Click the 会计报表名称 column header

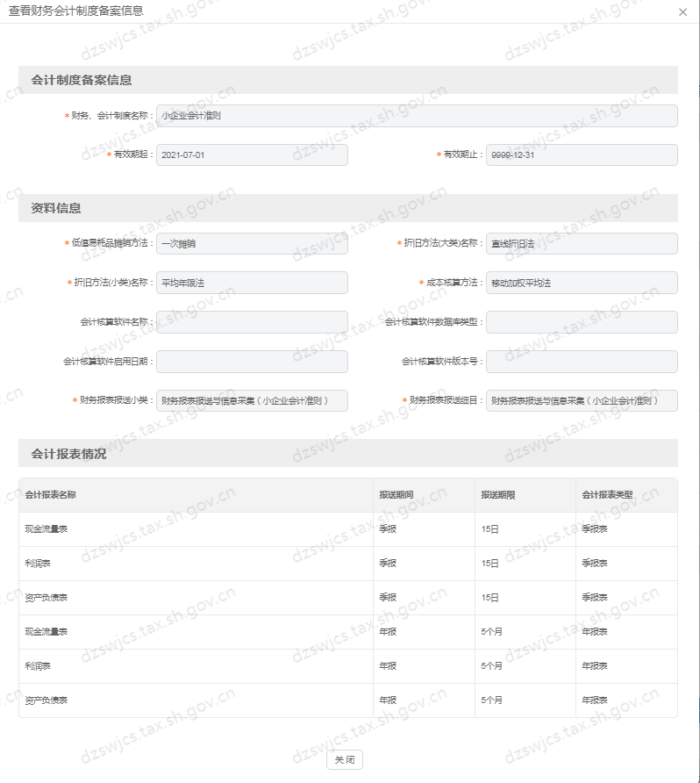coord(51,495)
